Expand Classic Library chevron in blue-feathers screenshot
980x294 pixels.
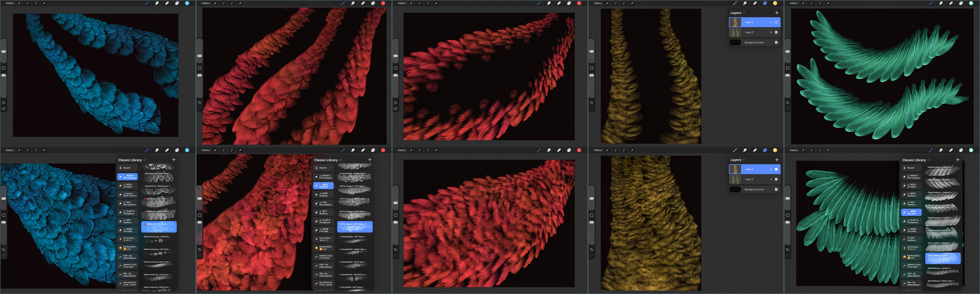(x=145, y=160)
